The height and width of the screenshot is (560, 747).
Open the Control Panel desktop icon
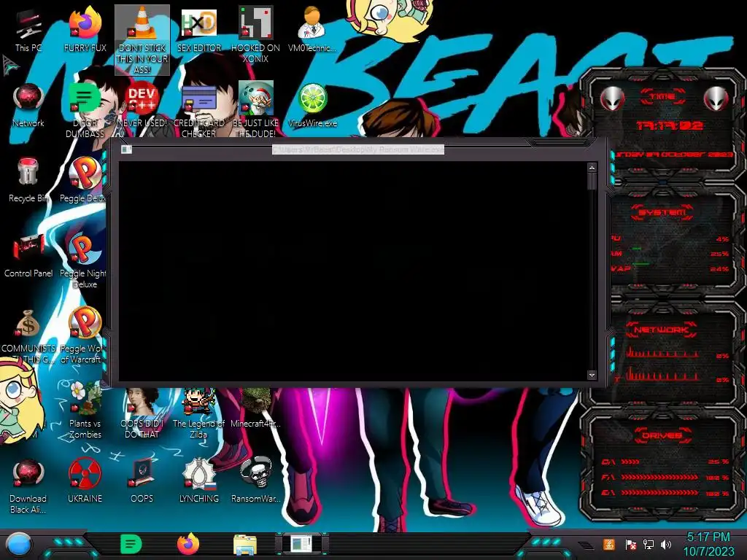click(28, 255)
